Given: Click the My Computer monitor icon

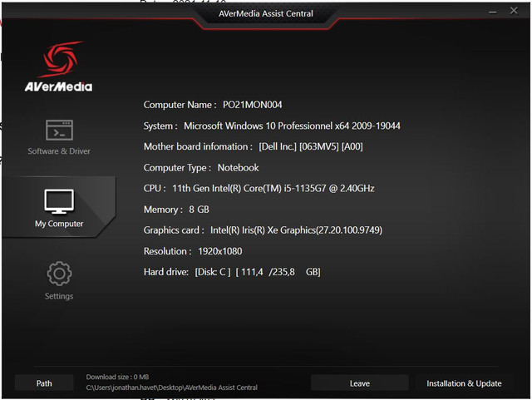Looking at the screenshot, I should point(59,201).
